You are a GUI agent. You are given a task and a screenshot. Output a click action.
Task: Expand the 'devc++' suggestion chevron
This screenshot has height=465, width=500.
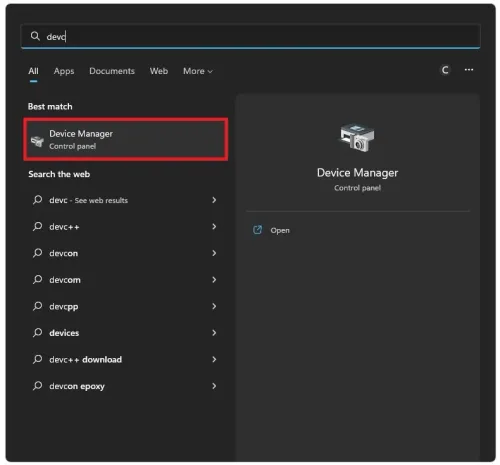tap(214, 227)
